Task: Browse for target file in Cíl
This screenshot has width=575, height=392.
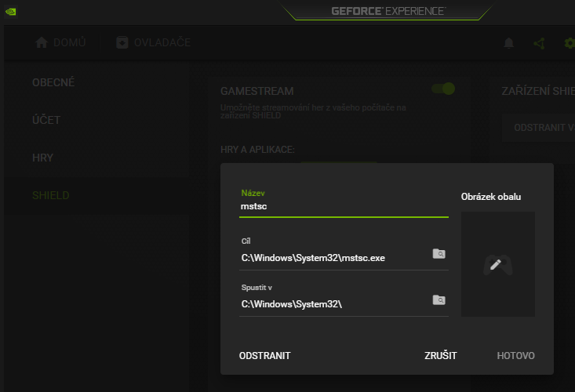Action: (x=439, y=254)
